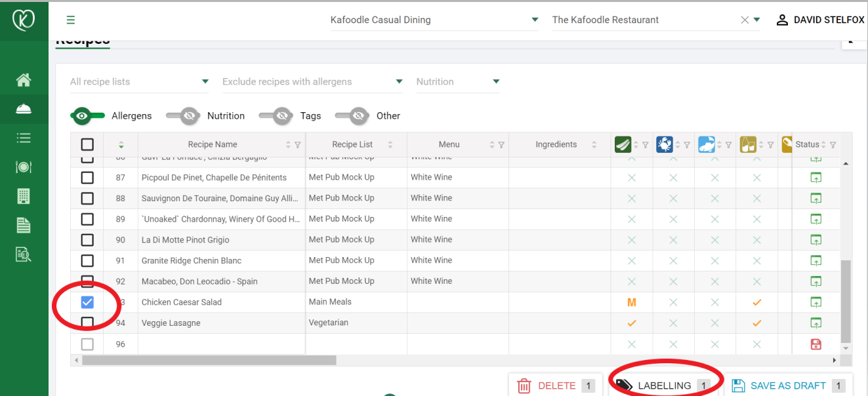
Task: Click the Kafoodle logo
Action: coord(24,20)
